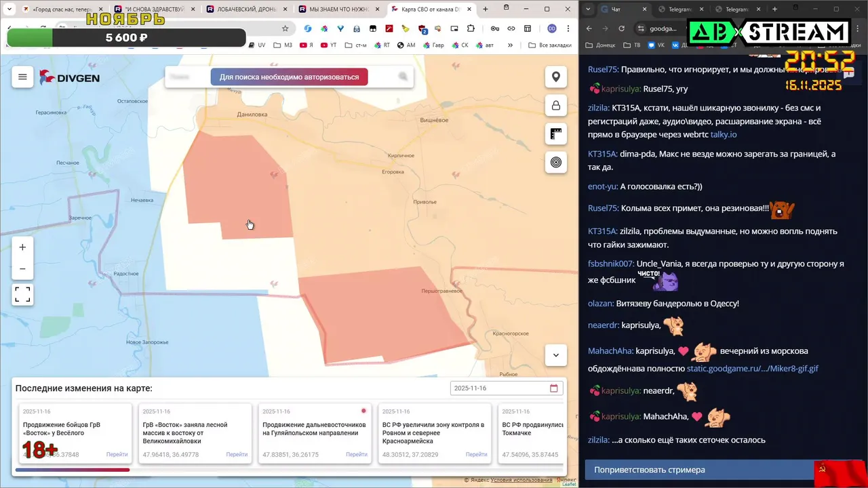
Task: Click 'Перейти' on Гуляйпольском направлении card
Action: (357, 454)
